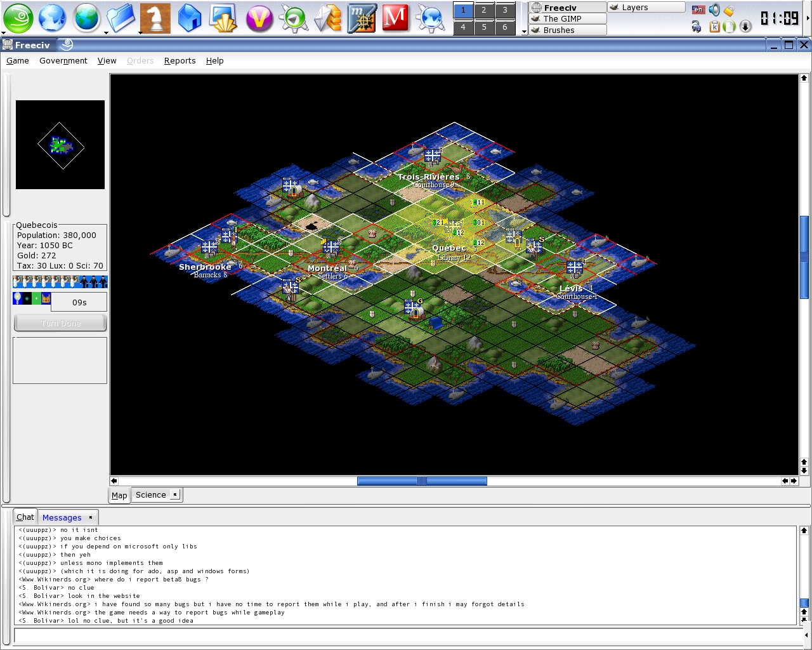
Task: Click the Freeciv taskbar entry
Action: coord(568,8)
